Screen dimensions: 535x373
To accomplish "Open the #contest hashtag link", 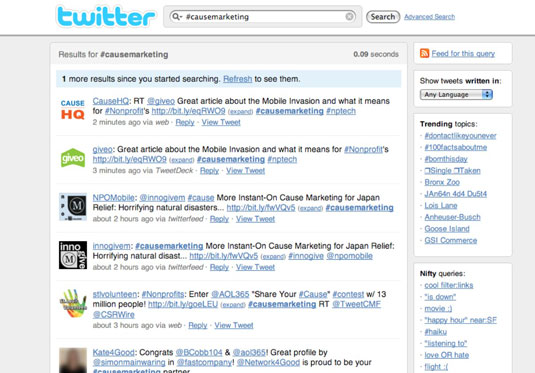I will (x=348, y=294).
